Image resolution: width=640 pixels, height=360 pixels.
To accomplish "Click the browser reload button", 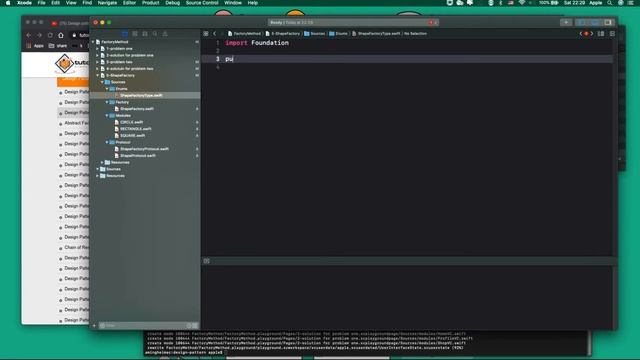I will [50, 35].
